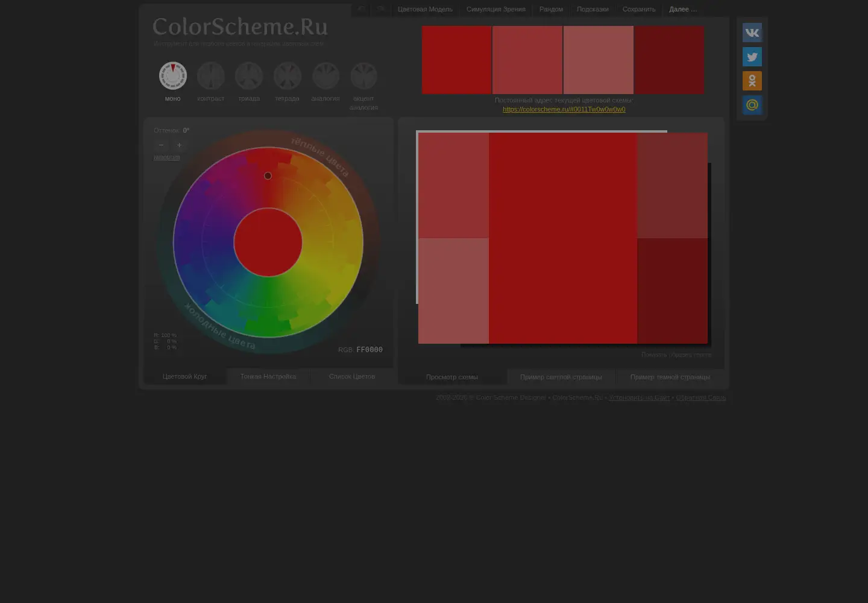Click the bottom-right dark red preview block
Screen dimensions: 868x603
click(x=672, y=291)
